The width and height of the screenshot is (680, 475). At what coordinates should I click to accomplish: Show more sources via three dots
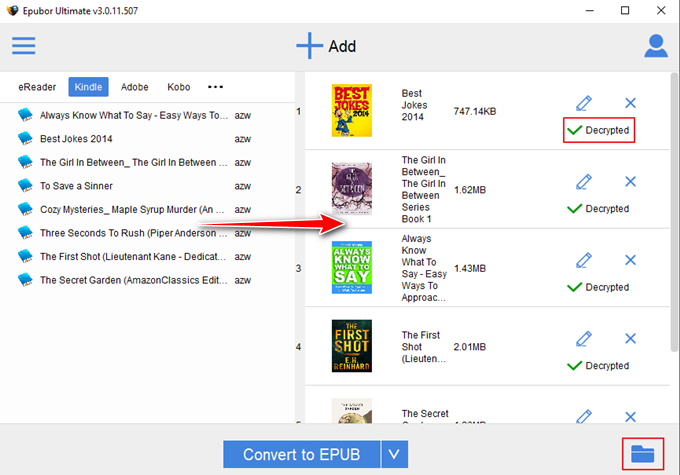[x=215, y=87]
